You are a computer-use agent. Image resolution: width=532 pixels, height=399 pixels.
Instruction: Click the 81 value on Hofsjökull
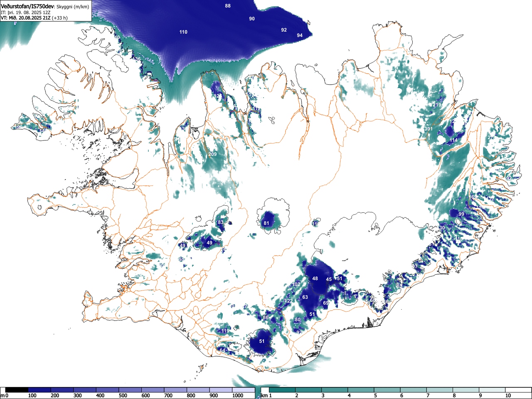coord(266,223)
